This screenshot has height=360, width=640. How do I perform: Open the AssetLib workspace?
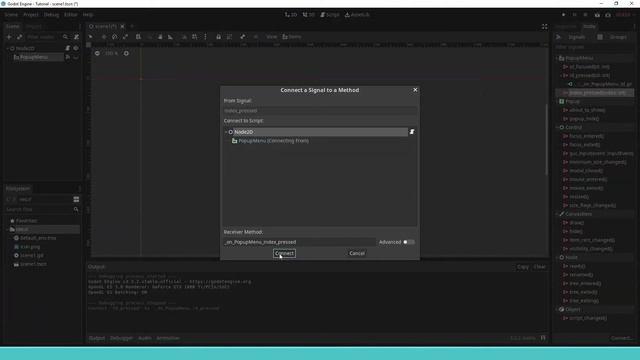coord(357,15)
